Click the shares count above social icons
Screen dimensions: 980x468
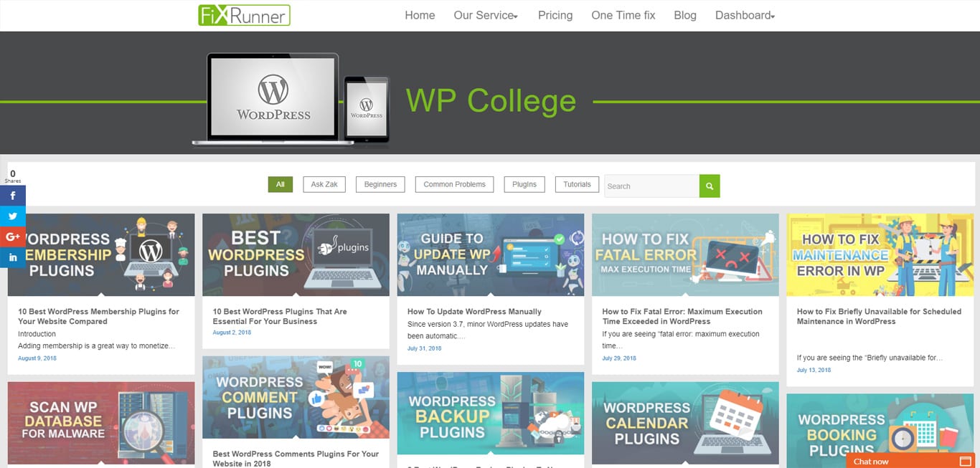click(x=13, y=176)
